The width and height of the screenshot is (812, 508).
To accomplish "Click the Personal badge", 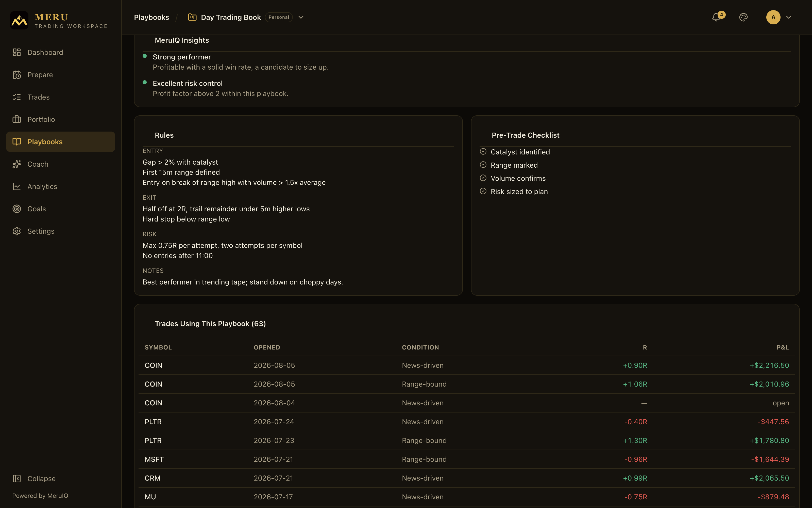I will [x=279, y=17].
